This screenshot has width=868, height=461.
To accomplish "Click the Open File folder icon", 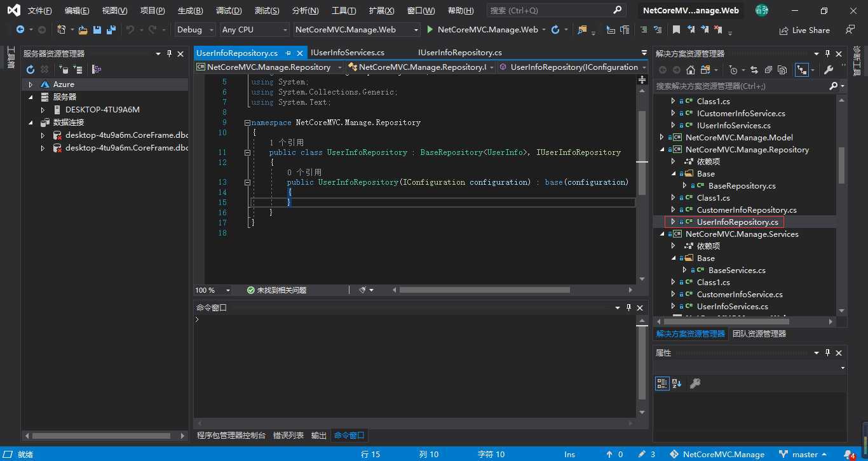I will 83,30.
